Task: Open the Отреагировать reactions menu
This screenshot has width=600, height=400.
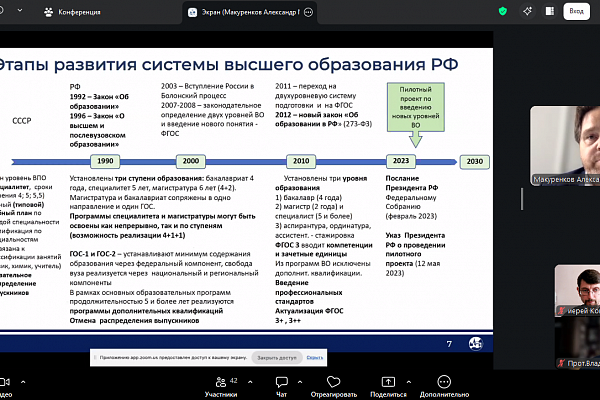Action: 334,387
